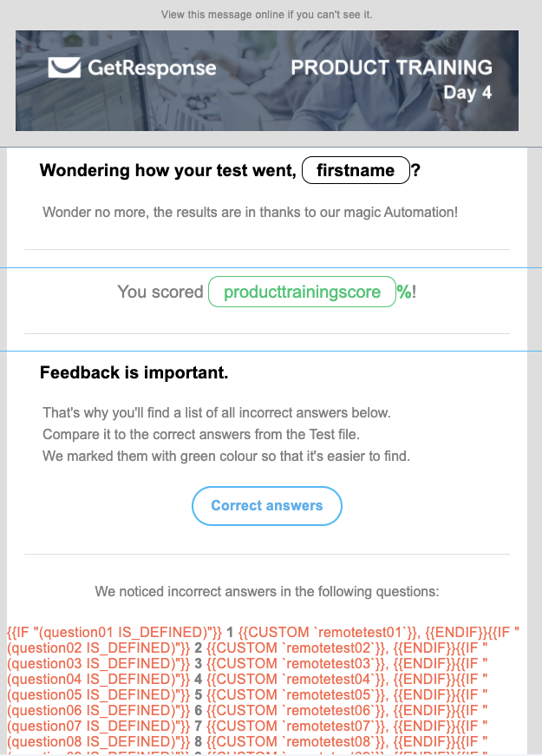Select the producttrainingscore placeholder tag
This screenshot has width=542, height=756.
302,292
